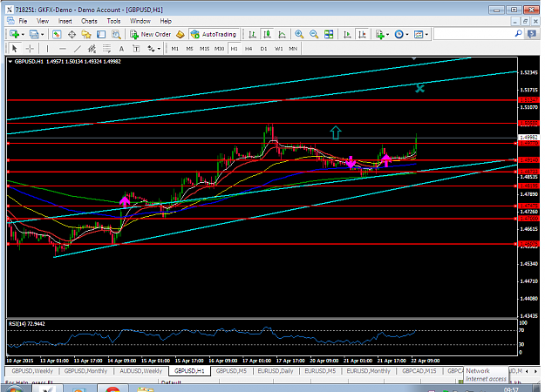Switch timeframe to H4
The image size is (545, 392).
249,49
